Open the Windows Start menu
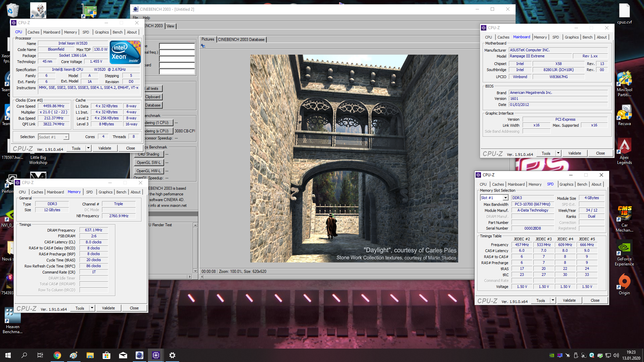Image resolution: width=644 pixels, height=362 pixels. 8,355
